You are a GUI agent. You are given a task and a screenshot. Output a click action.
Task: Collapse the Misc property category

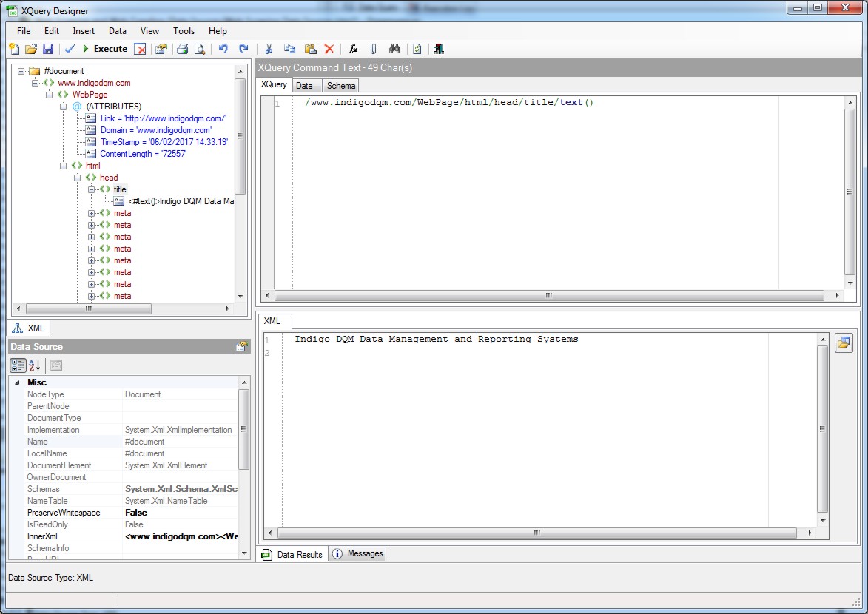coord(17,382)
